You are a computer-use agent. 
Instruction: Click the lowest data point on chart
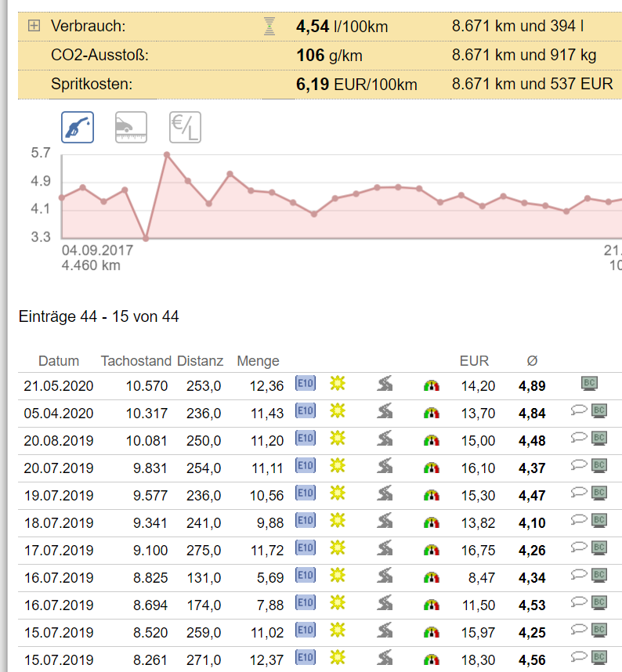pyautogui.click(x=146, y=238)
